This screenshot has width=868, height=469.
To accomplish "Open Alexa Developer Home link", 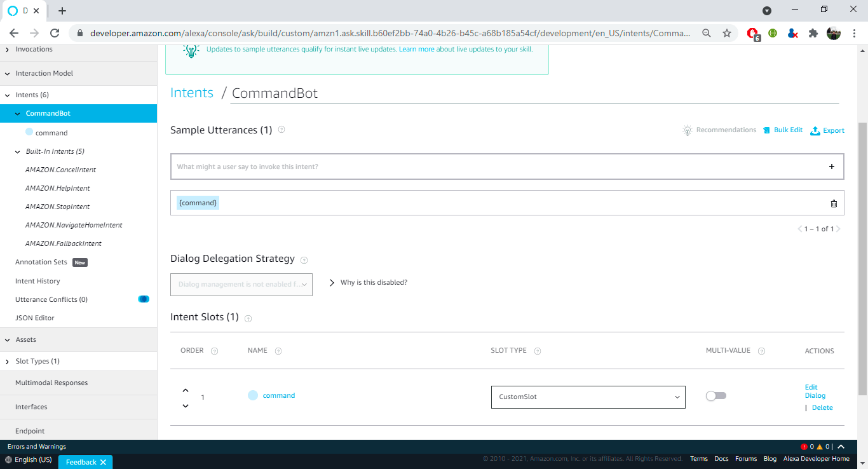I will 816,459.
